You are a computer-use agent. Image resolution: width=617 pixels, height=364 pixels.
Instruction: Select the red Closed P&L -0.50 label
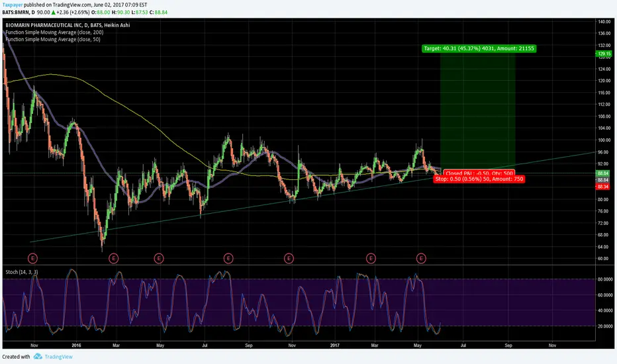[479, 173]
